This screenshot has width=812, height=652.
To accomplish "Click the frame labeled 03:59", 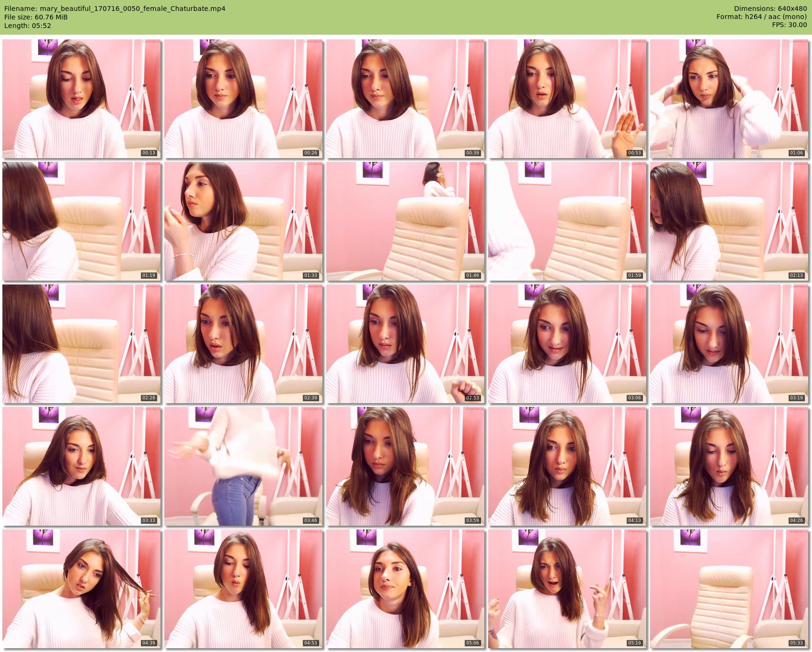I will pos(406,466).
